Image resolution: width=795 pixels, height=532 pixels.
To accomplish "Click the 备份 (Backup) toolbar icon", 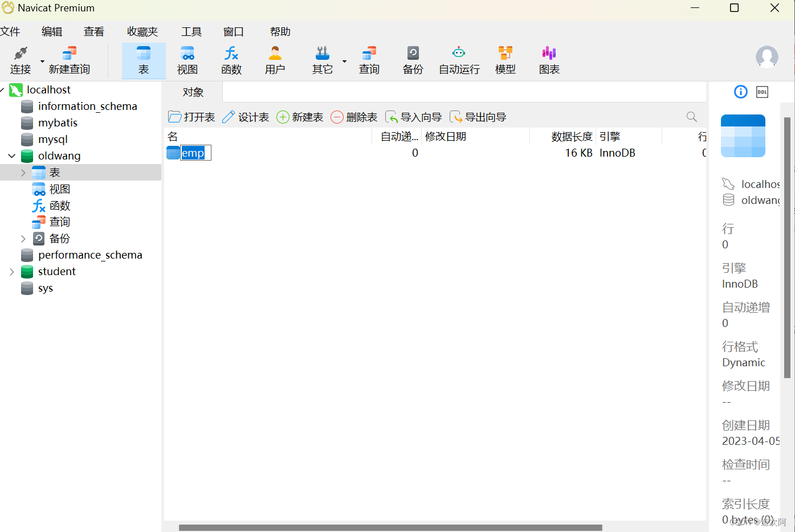I will tap(412, 59).
